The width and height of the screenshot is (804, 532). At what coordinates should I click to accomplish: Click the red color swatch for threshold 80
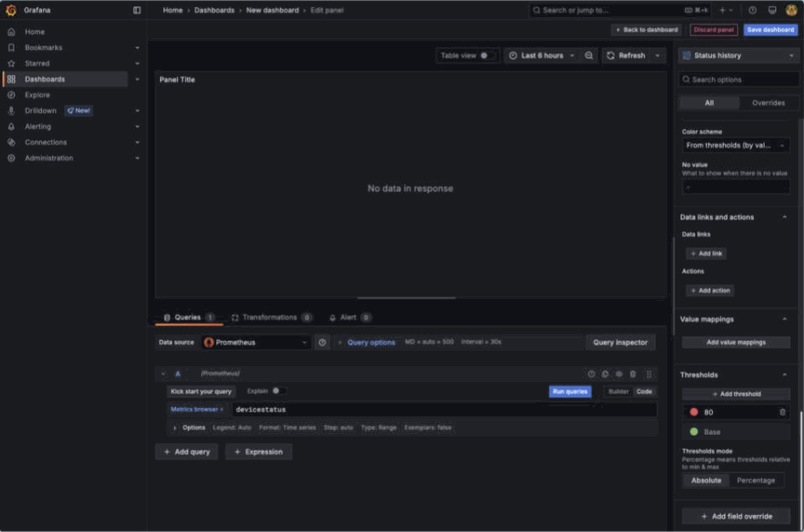694,412
